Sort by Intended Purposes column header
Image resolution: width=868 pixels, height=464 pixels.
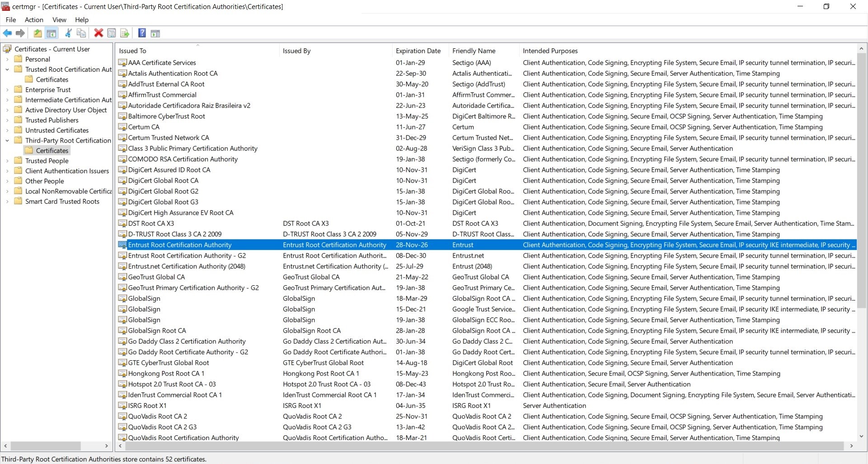coord(687,51)
